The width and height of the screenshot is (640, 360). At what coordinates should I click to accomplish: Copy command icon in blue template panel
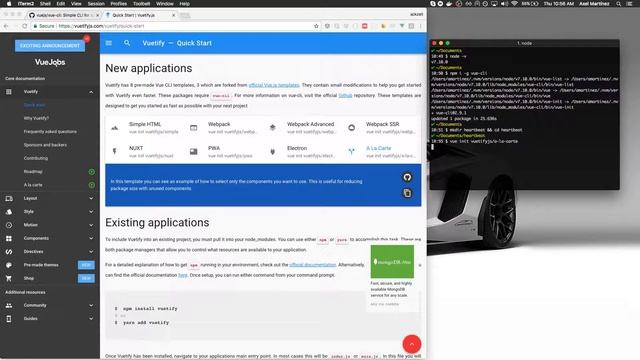click(407, 193)
